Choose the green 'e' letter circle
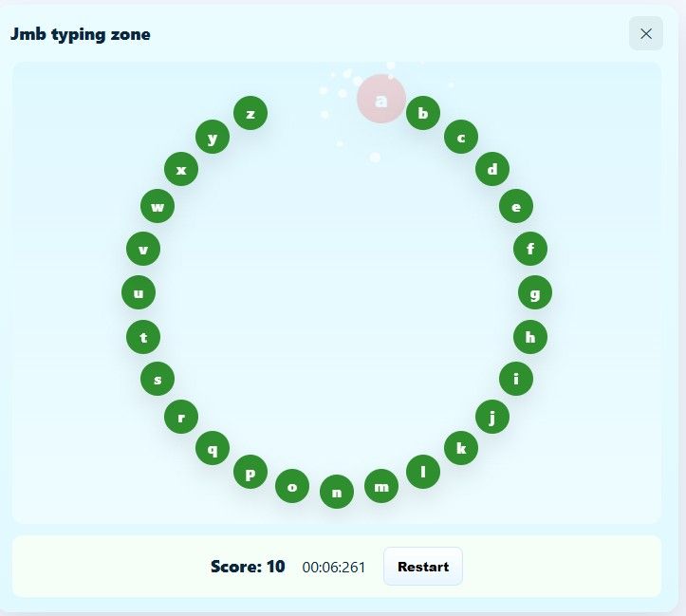This screenshot has height=616, width=686. point(516,206)
